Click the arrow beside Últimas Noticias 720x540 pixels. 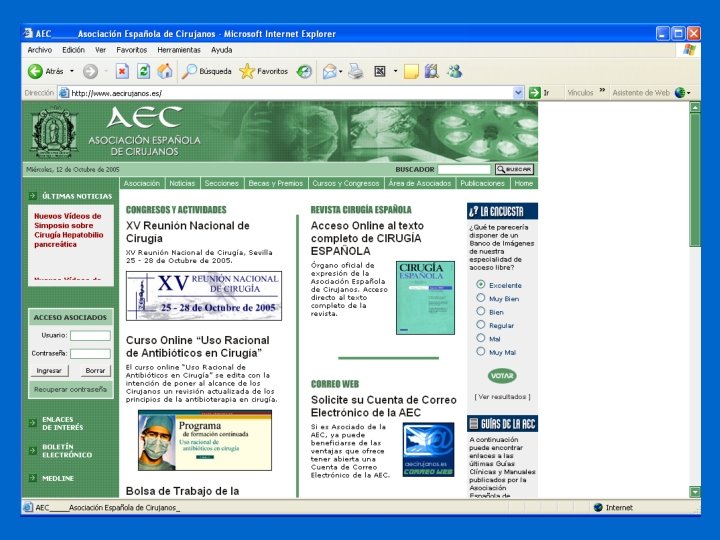pyautogui.click(x=33, y=196)
